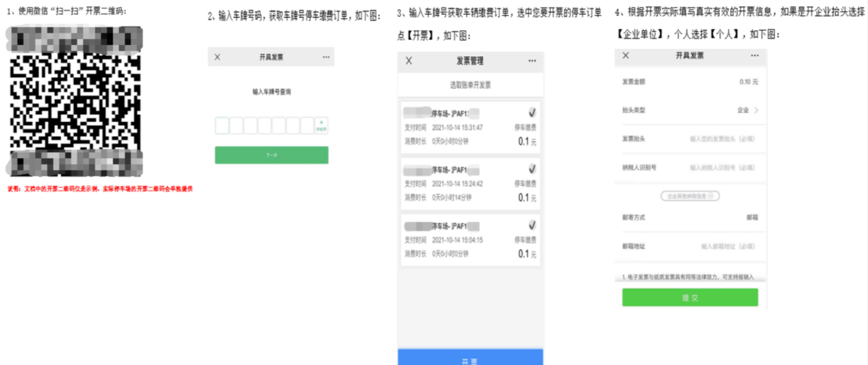Viewport: 868px width, 365px height.
Task: Focus the 邮箱地址 input field
Action: pos(728,247)
